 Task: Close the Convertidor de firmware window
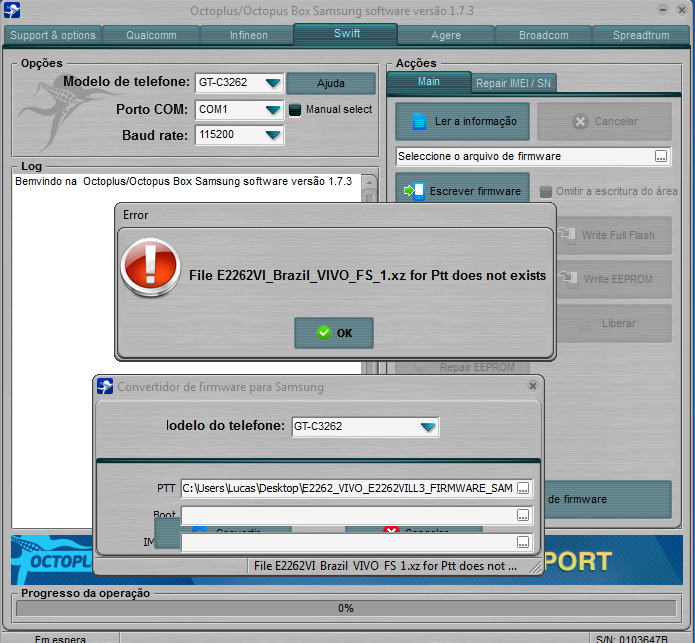pos(533,386)
